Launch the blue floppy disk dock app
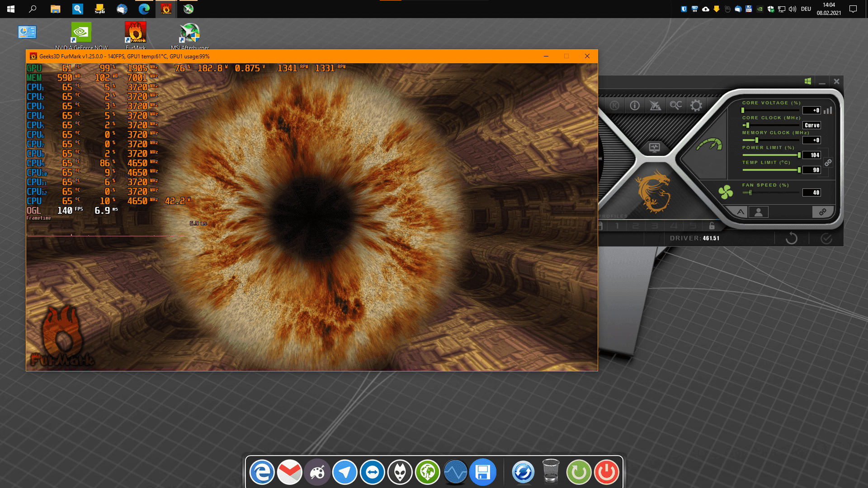Viewport: 868px width, 488px height. coord(483,472)
